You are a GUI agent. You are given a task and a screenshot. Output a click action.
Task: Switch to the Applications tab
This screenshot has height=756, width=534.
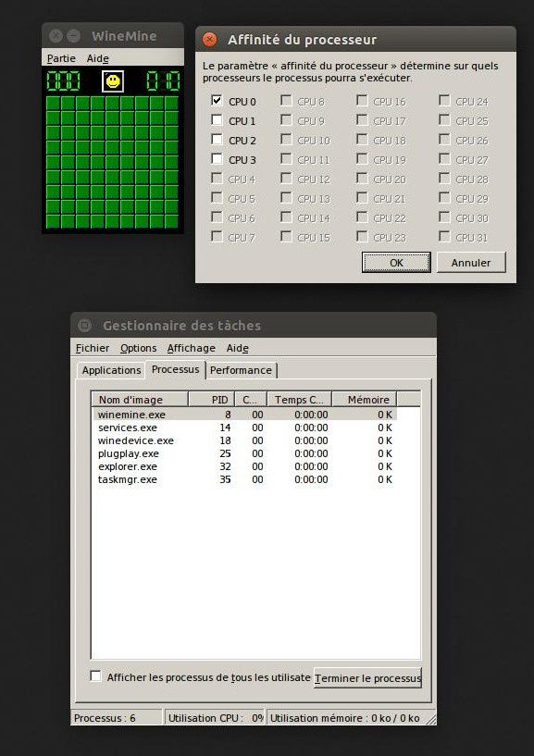point(111,370)
